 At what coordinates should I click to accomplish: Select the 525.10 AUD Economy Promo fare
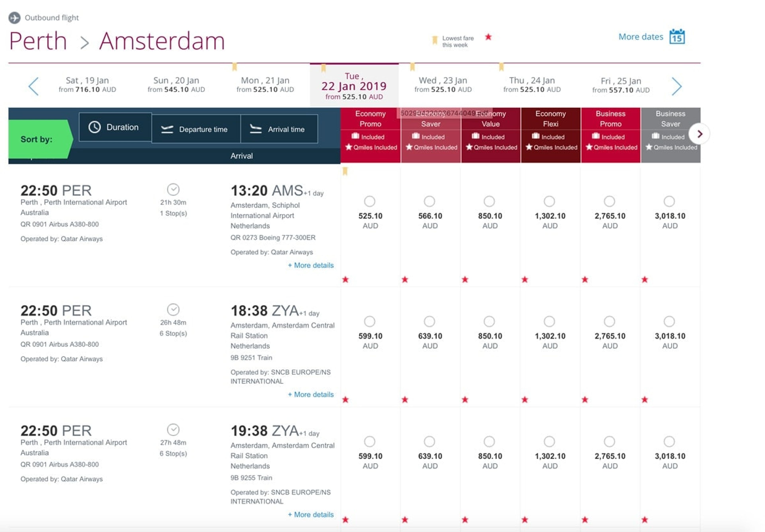tap(370, 201)
